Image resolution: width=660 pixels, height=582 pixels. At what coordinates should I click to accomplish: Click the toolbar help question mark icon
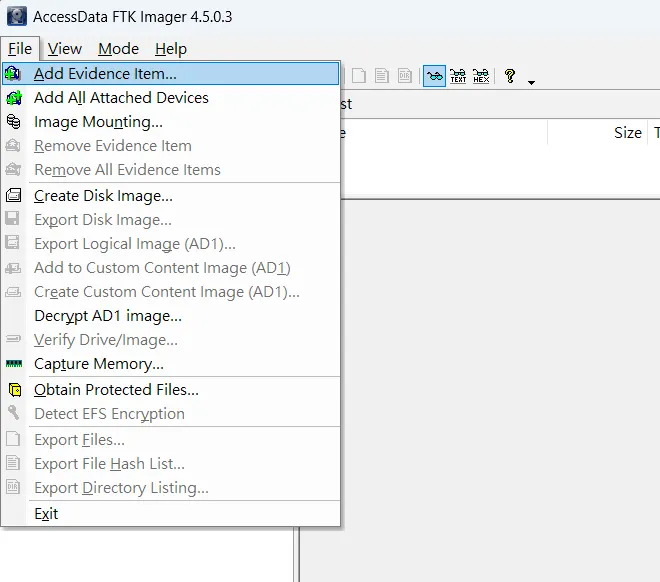[x=510, y=76]
